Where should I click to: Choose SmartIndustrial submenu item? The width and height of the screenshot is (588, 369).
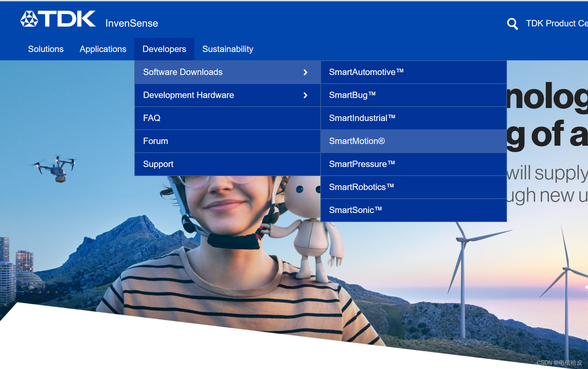click(x=413, y=118)
